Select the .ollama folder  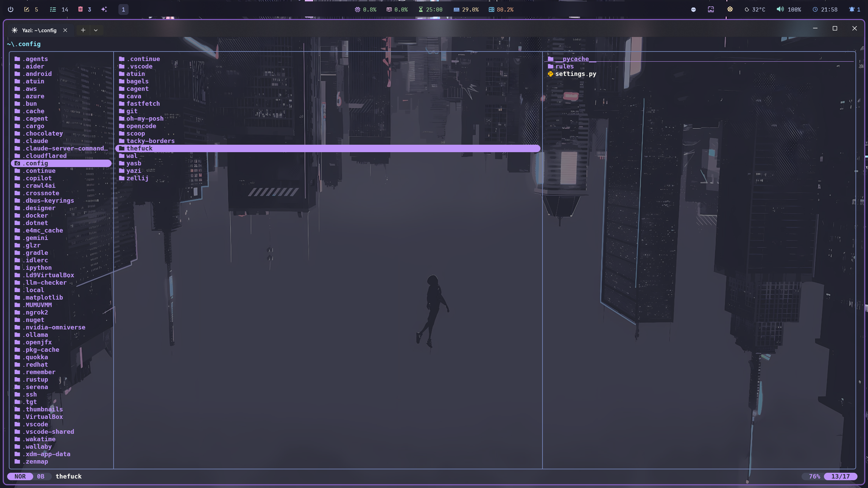coord(61,335)
